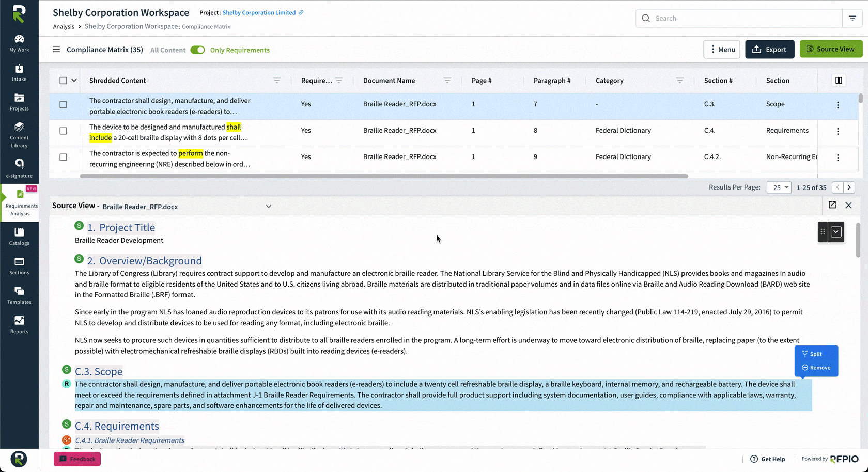Image resolution: width=868 pixels, height=472 pixels.
Task: Open the hamburger menu beside Compliance Matrix
Action: point(56,50)
